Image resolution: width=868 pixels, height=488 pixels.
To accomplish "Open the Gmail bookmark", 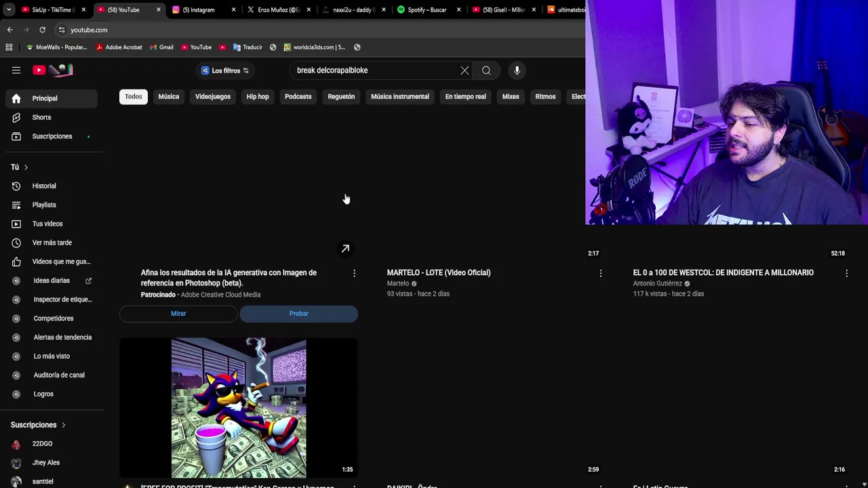I will coord(161,47).
